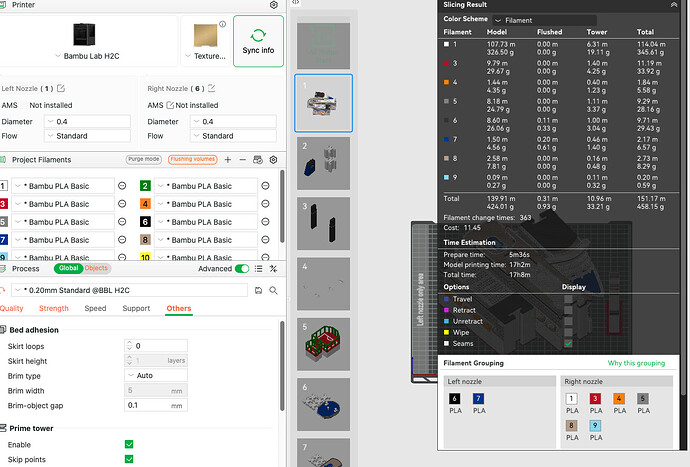Toggle Unretract display checkbox
Screen dimensions: 690x467
(x=568, y=321)
